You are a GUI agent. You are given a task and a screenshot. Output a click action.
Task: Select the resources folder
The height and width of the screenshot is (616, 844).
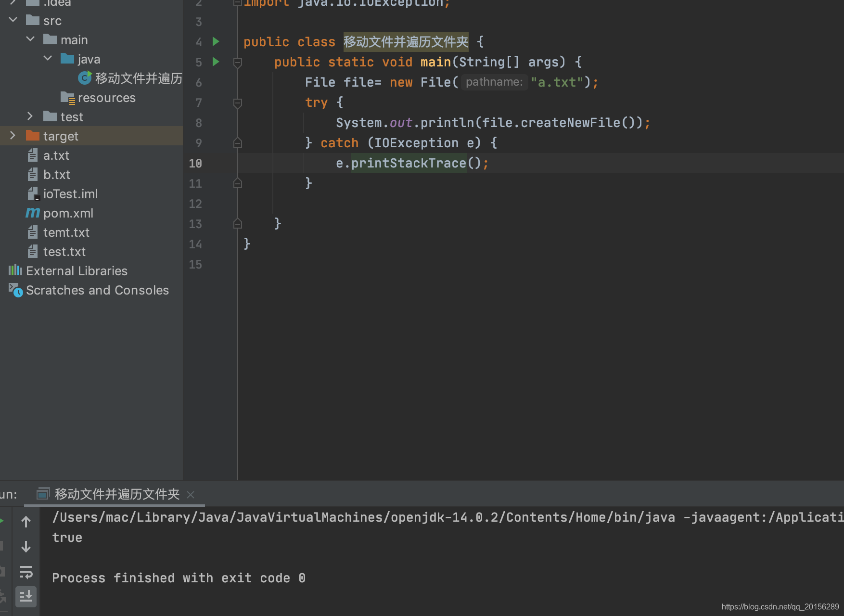[107, 98]
